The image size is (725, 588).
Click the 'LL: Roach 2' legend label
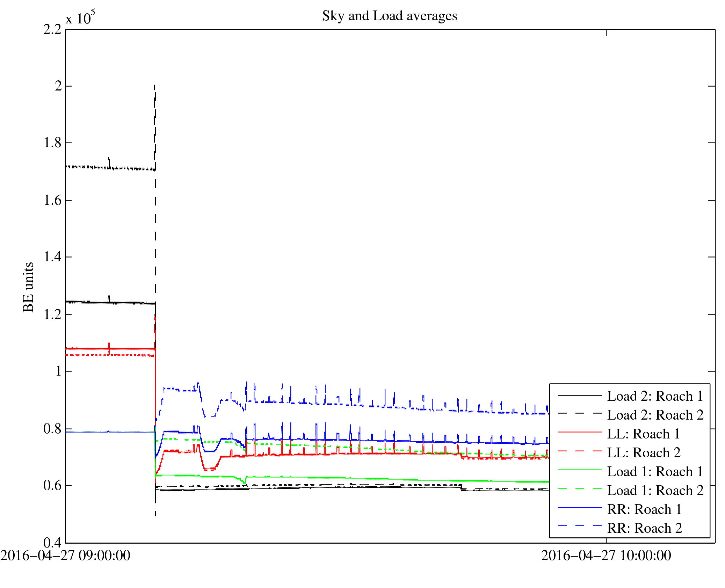tap(643, 453)
